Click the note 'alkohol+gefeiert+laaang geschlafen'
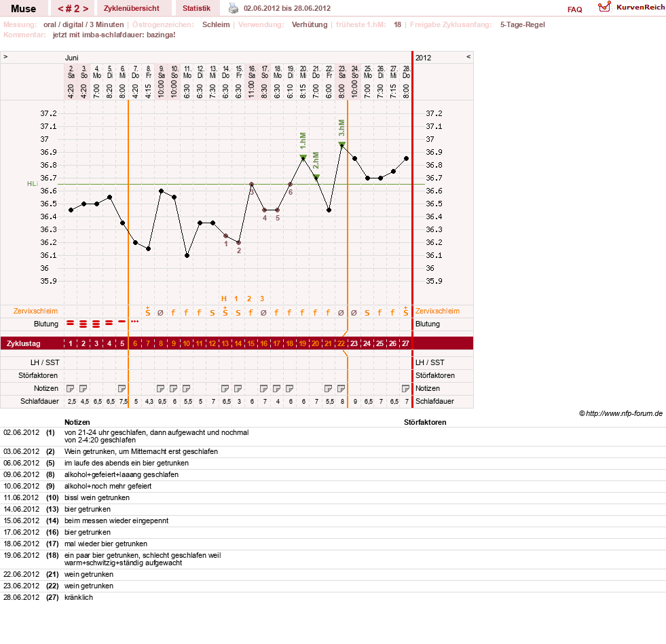 (x=122, y=474)
